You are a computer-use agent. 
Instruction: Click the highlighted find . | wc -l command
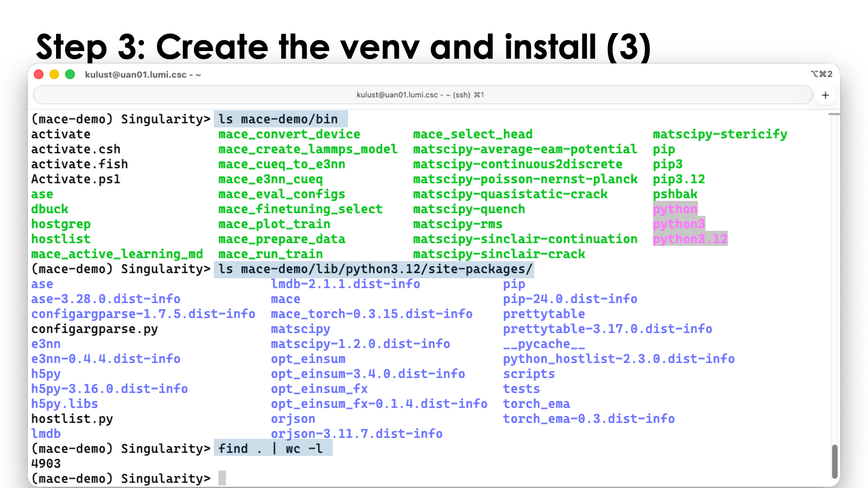(272, 448)
